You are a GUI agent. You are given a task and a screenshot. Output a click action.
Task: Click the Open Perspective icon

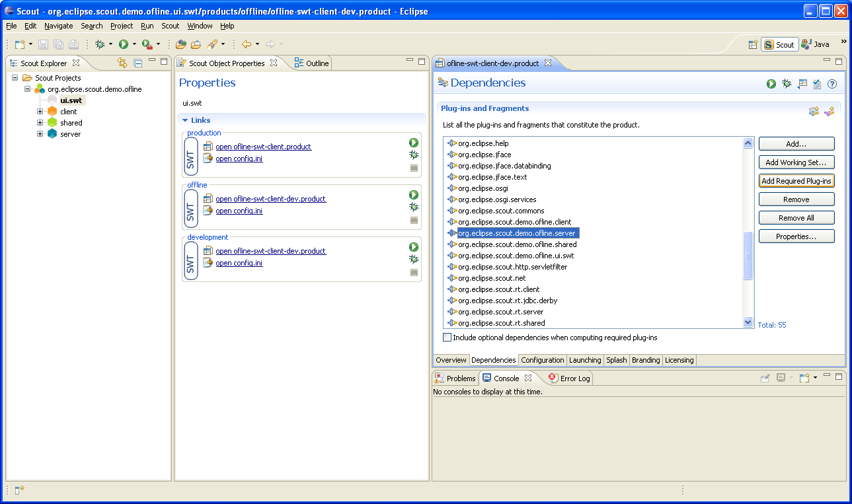tap(752, 44)
